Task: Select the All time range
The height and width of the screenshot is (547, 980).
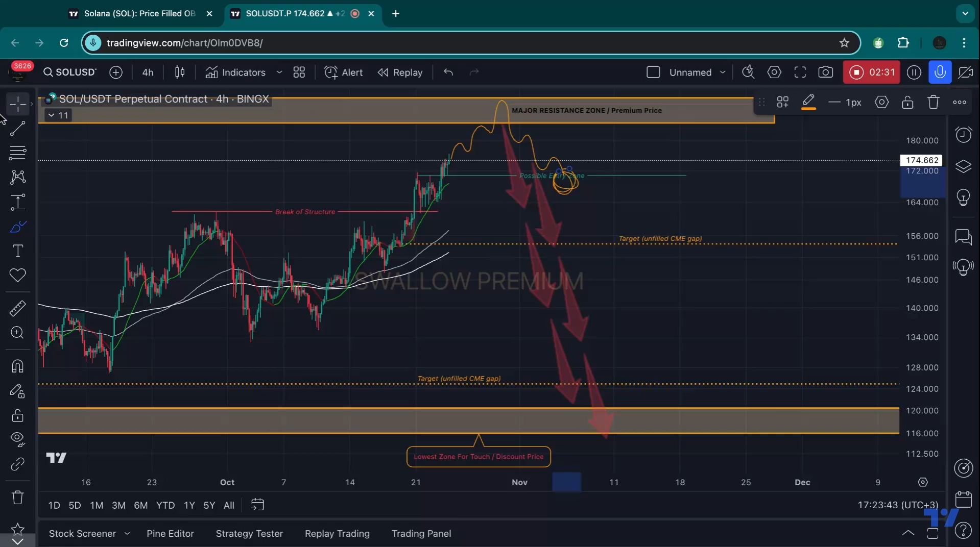Action: coord(229,505)
